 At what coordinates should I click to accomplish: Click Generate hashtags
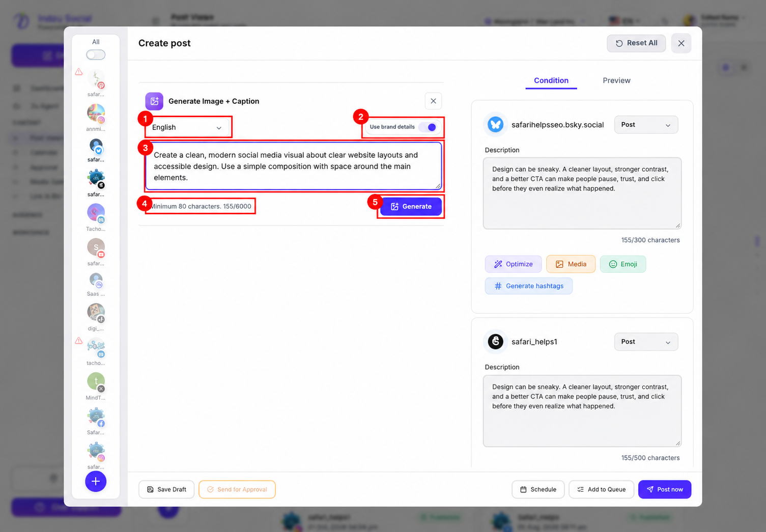[528, 286]
